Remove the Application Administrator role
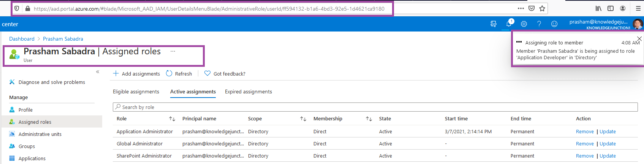The height and width of the screenshot is (164, 644). [585, 132]
